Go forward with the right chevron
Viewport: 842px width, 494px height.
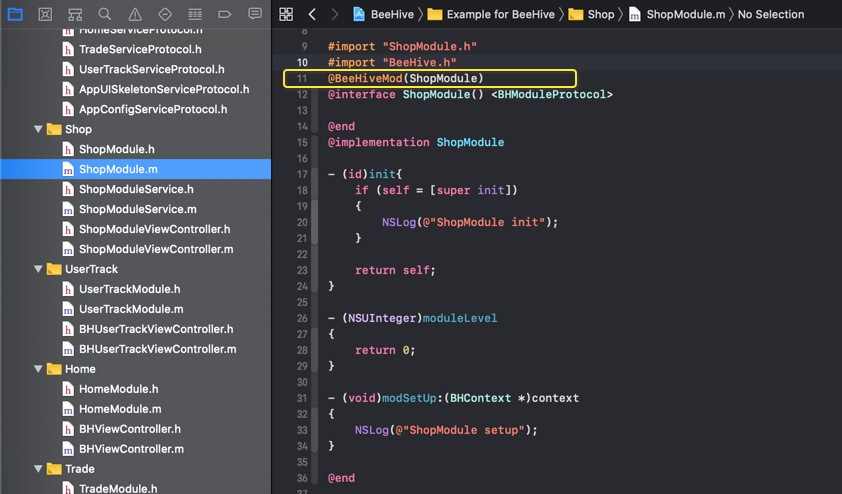pyautogui.click(x=335, y=14)
